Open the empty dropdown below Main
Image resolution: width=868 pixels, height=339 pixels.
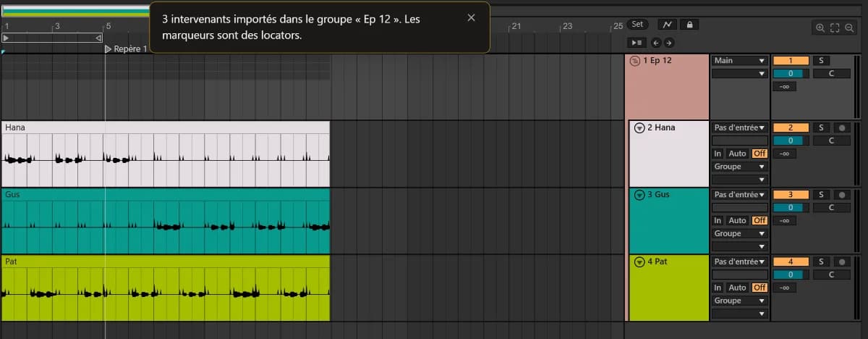(x=739, y=73)
